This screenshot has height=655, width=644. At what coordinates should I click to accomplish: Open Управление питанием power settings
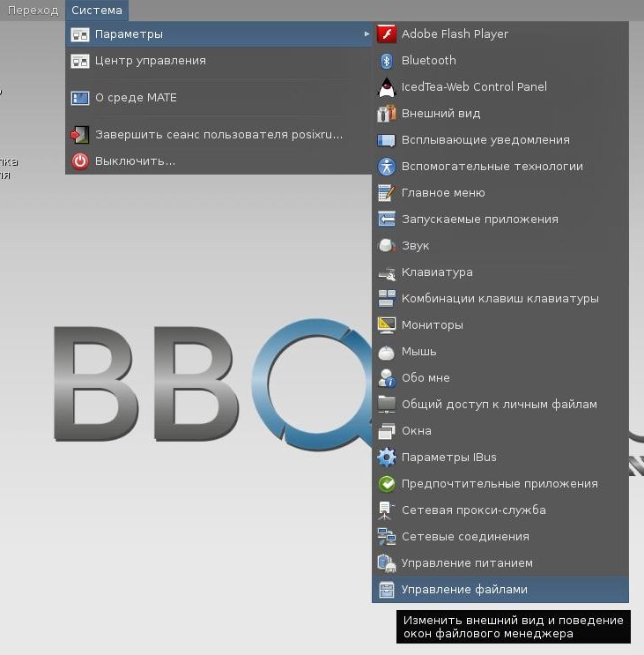tap(500, 563)
